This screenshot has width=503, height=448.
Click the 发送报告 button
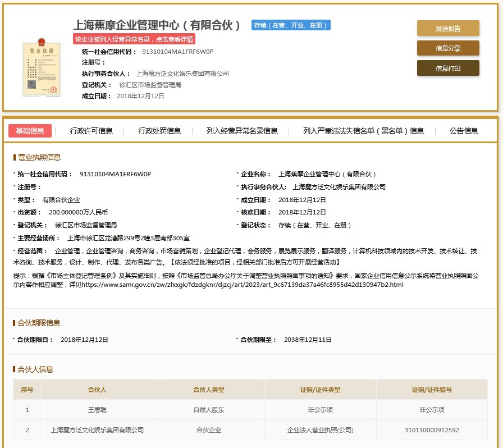pyautogui.click(x=447, y=28)
